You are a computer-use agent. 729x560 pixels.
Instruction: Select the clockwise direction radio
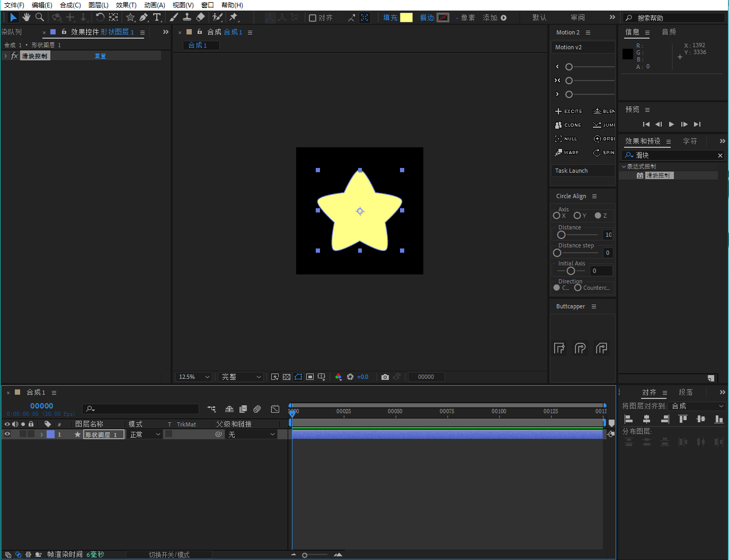557,288
